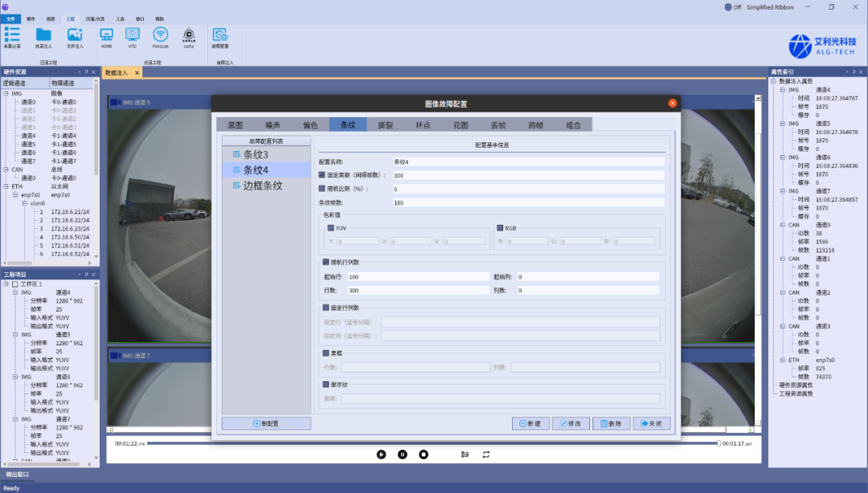Close the 属性索引 panel
This screenshot has height=493, width=868.
coord(861,72)
